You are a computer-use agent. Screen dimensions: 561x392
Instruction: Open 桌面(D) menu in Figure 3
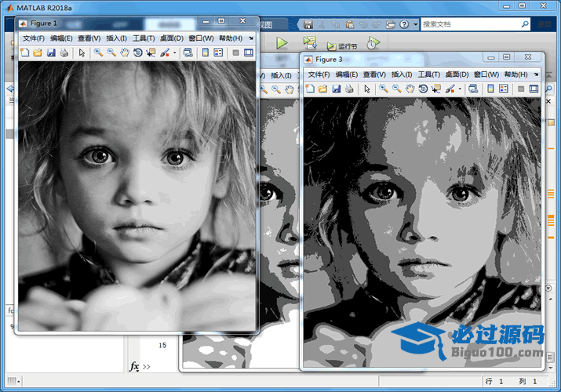pos(457,74)
